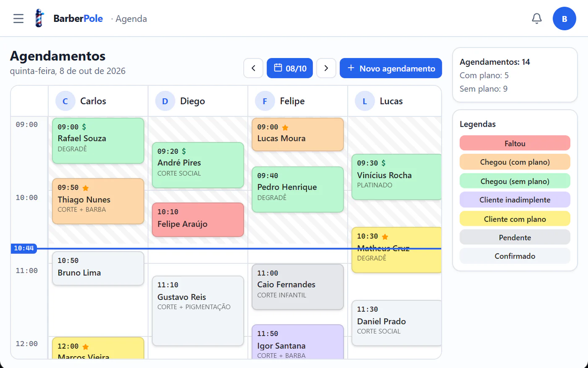The height and width of the screenshot is (368, 588).
Task: Open Igor Santana's 11:50 appointment
Action: 298,342
